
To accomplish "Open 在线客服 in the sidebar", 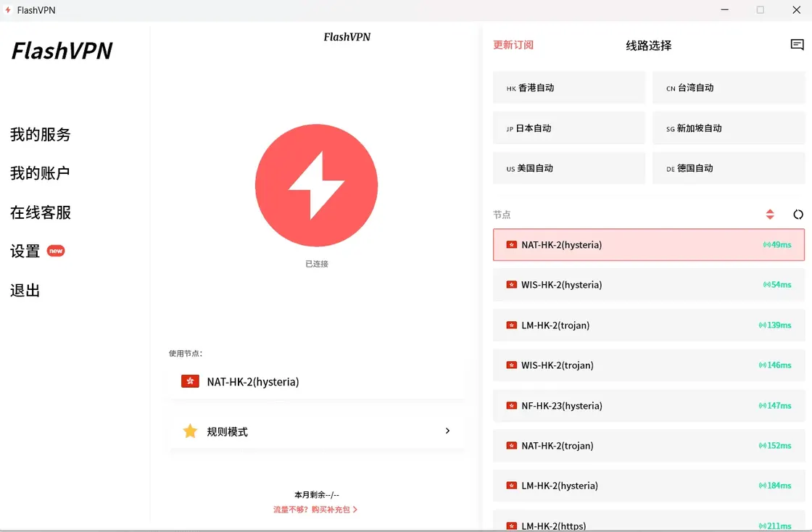I will click(41, 212).
